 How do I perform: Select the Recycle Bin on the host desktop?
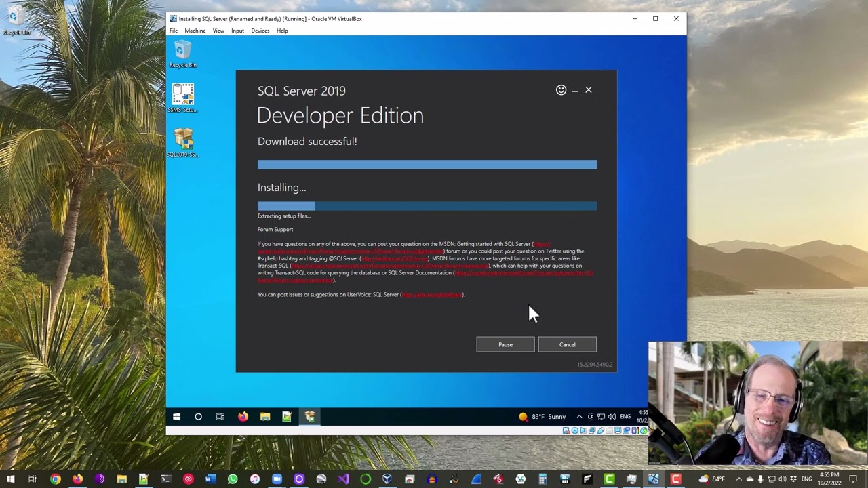tap(15, 19)
